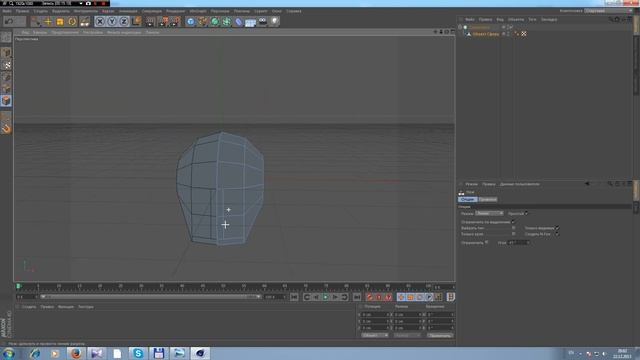Toggle the checkbox next to mode dropdown
640x360 pixels.
point(526,213)
